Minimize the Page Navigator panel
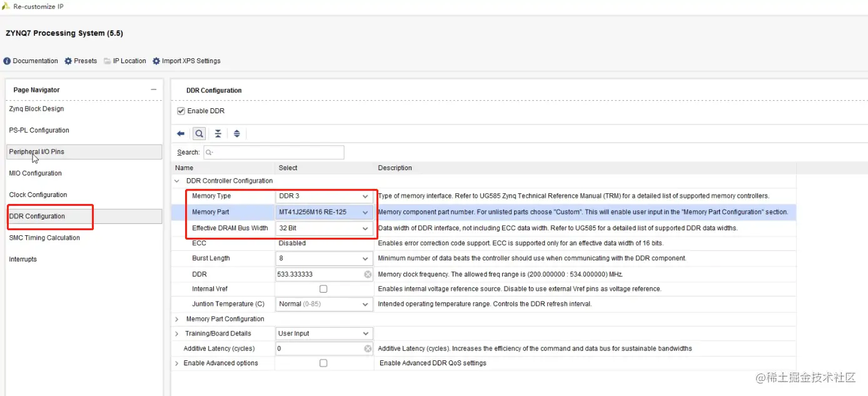 [x=153, y=89]
